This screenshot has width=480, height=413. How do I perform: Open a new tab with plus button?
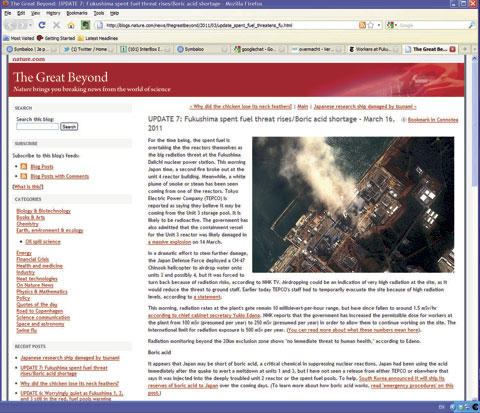[x=465, y=49]
